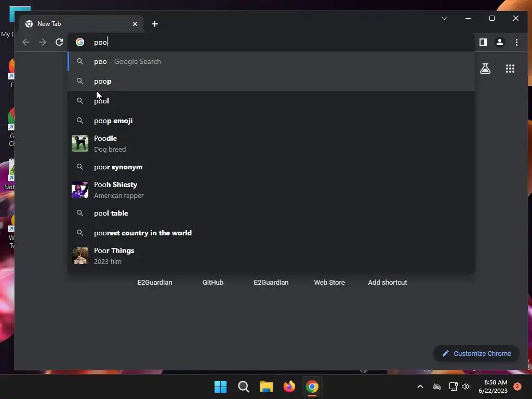This screenshot has height=399, width=532.
Task: Choose 'poorest country in the world' suggestion
Action: click(271, 233)
